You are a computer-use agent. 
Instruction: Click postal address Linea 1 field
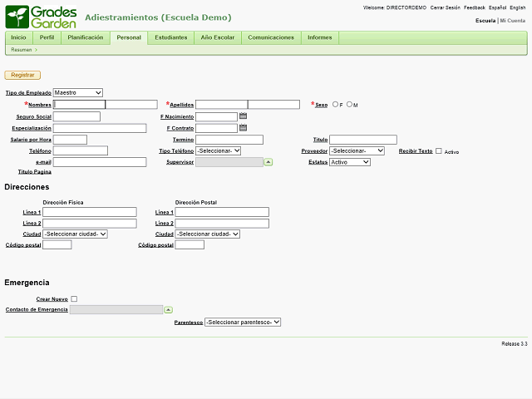tap(222, 213)
